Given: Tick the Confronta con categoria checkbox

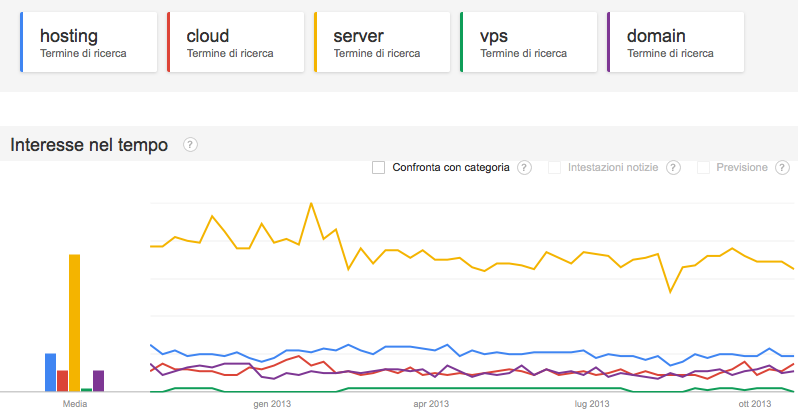Looking at the screenshot, I should click(x=378, y=167).
